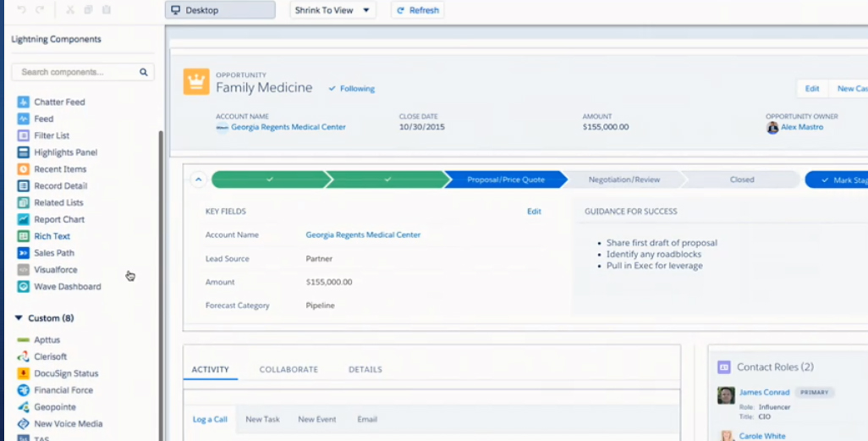Choose the Geopointe component icon
The height and width of the screenshot is (441, 868).
click(23, 406)
